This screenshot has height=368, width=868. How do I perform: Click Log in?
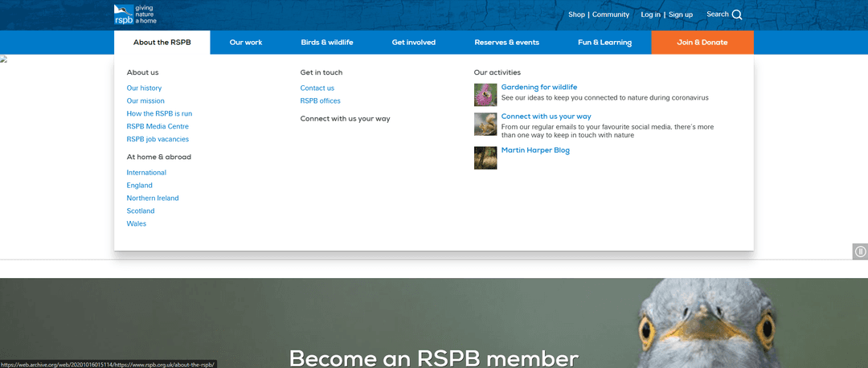point(650,14)
